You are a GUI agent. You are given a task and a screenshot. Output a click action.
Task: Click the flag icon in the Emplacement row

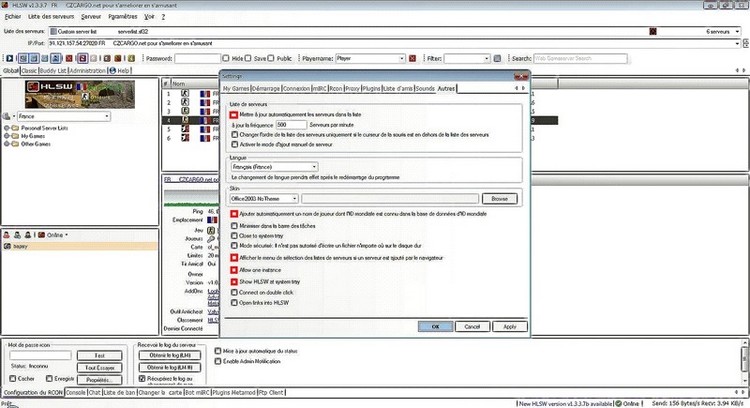212,220
